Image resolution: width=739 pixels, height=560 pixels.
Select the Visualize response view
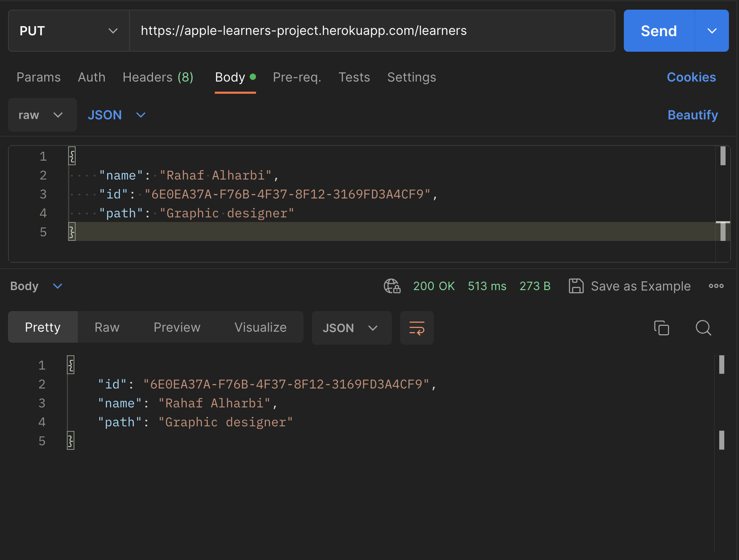(261, 327)
